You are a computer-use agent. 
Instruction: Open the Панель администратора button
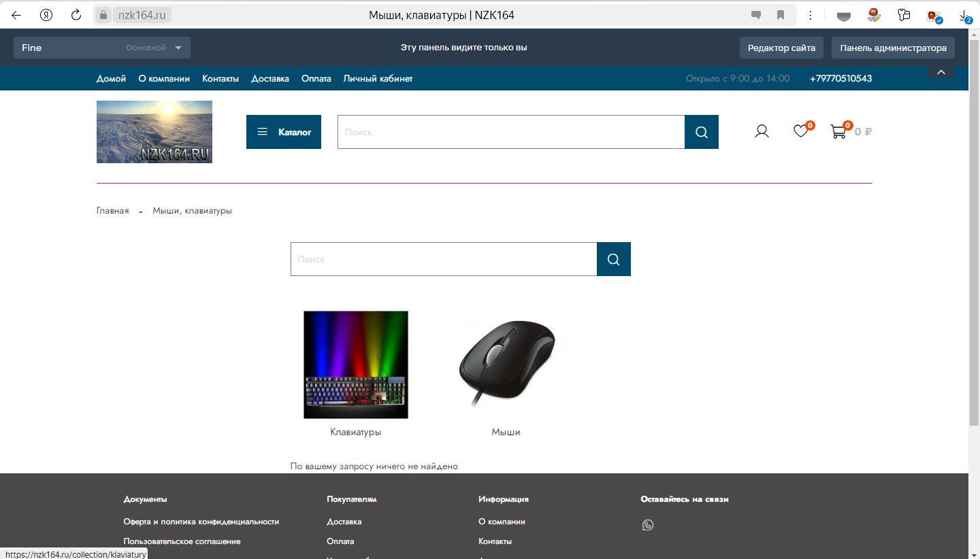(894, 48)
